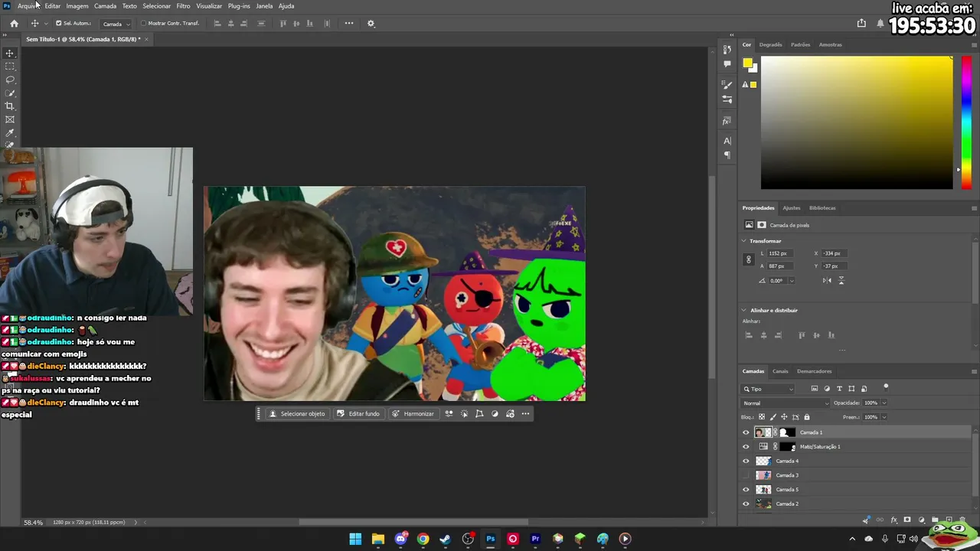Hide Matiz/Saturação 1 layer visibility
The image size is (980, 551).
coord(746,447)
